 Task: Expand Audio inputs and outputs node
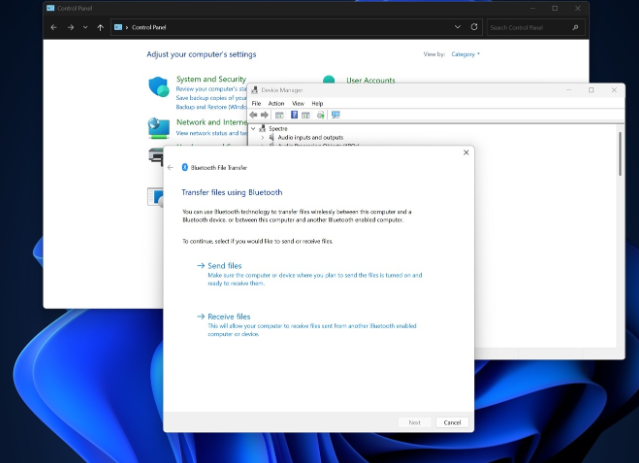(262, 138)
